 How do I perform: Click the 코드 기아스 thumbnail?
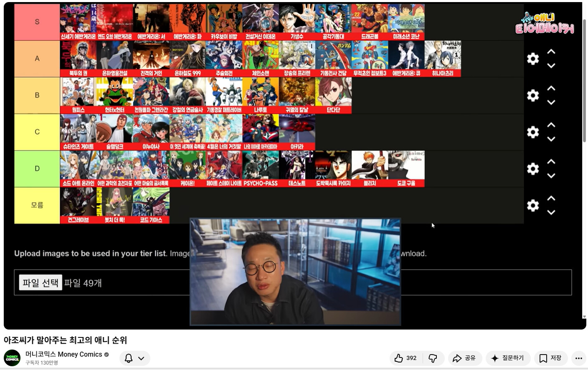click(151, 206)
